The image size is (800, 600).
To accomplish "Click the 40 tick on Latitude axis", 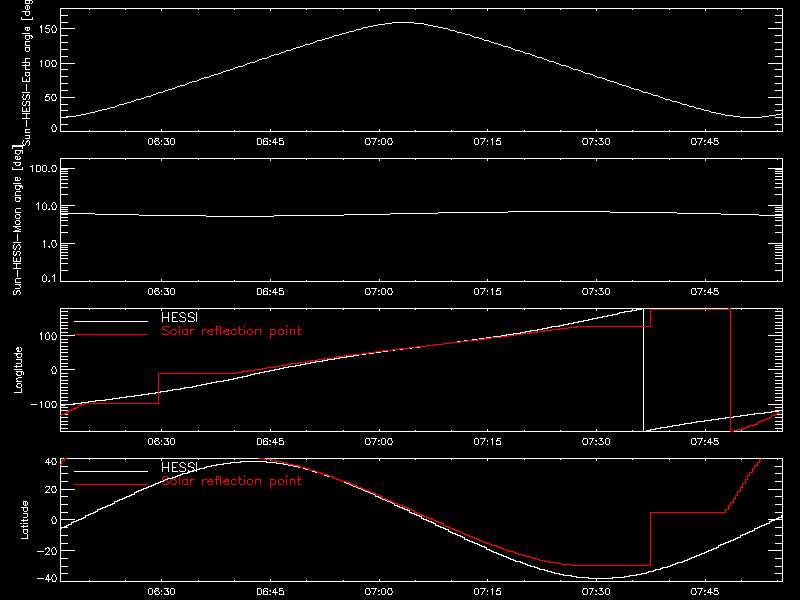I will coord(51,461).
